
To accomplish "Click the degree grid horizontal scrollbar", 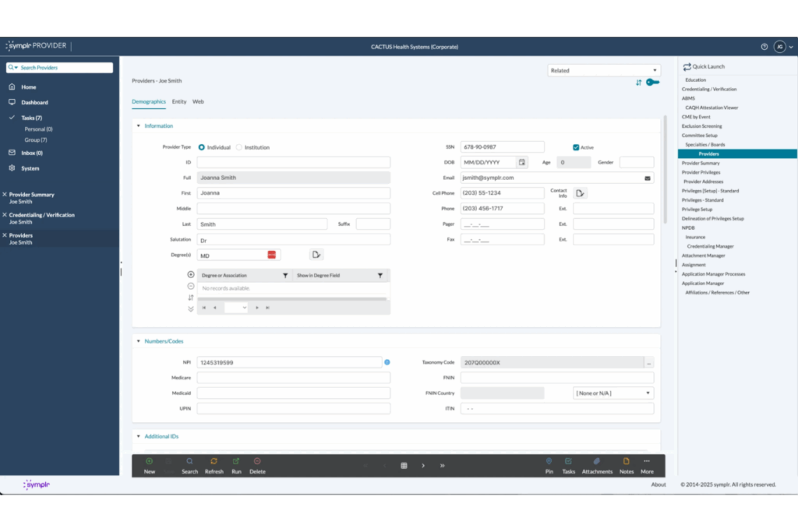I will (x=292, y=299).
